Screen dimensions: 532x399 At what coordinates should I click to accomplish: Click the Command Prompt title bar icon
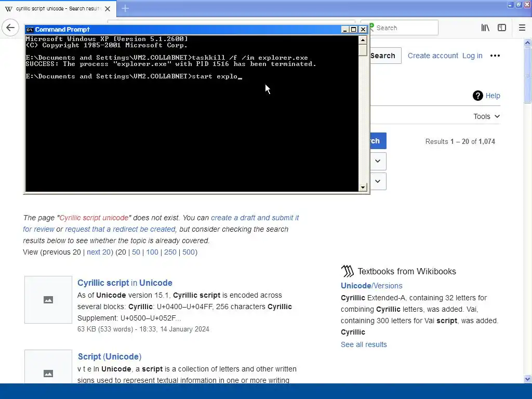click(30, 30)
